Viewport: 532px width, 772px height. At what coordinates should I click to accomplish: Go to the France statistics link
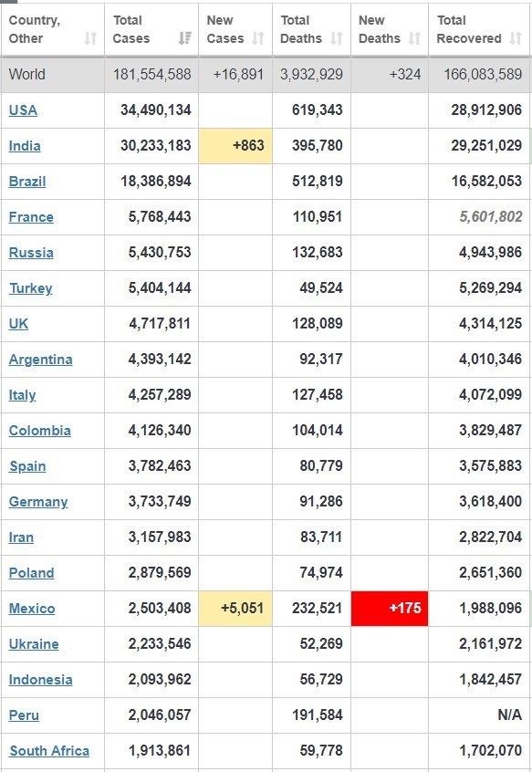tap(31, 217)
